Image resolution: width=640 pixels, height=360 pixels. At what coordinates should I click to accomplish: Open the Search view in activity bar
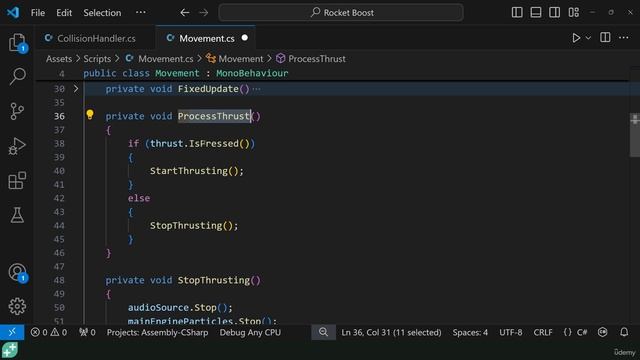pos(17,76)
